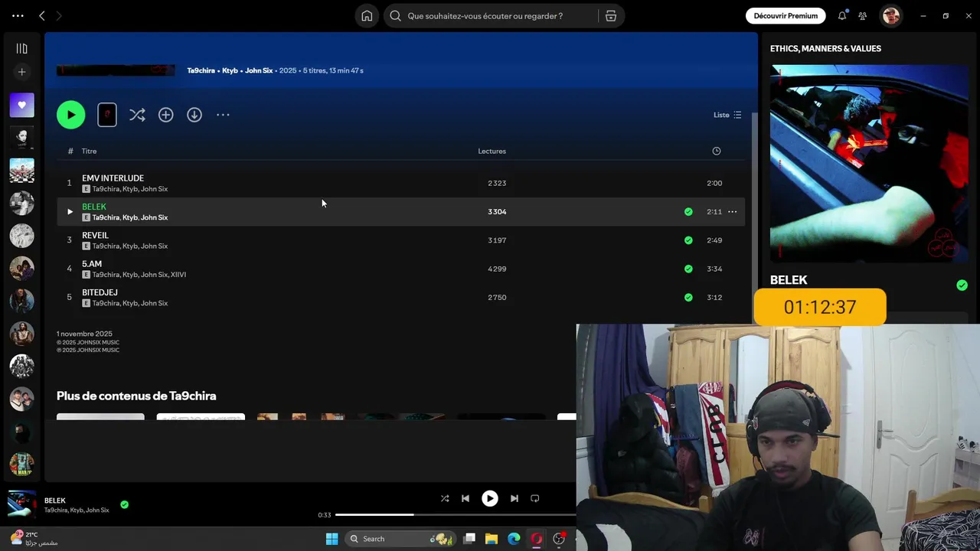Click the now-playing bar album thumbnail

[21, 504]
